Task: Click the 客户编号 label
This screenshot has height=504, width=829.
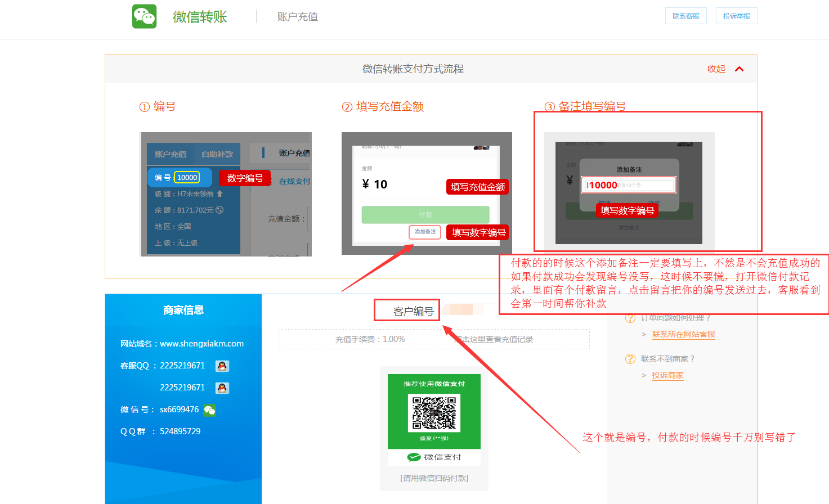Action: pyautogui.click(x=413, y=311)
